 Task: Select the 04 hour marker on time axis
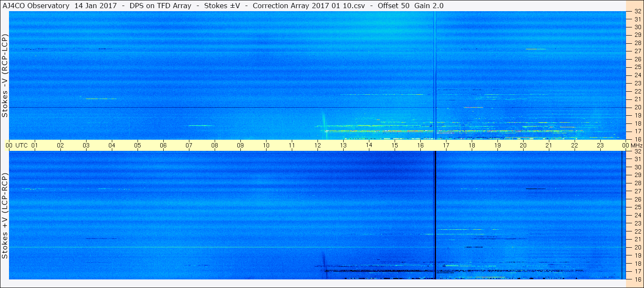112,145
